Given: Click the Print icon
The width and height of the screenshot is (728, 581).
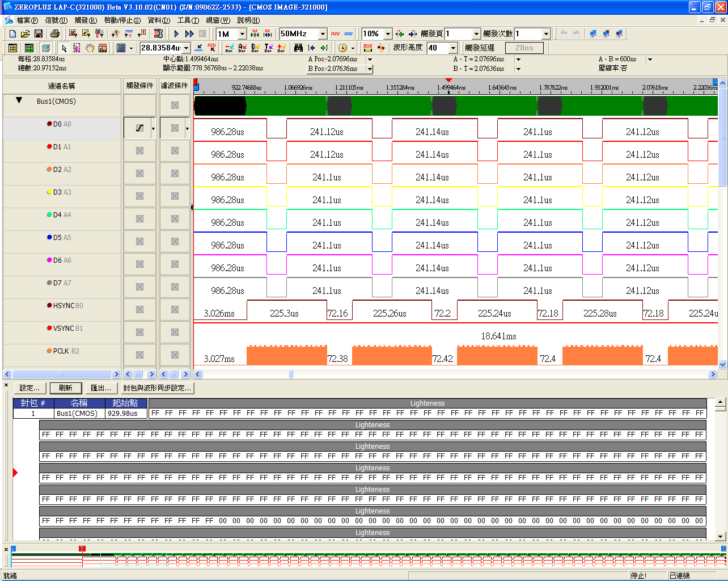Looking at the screenshot, I should pyautogui.click(x=54, y=34).
